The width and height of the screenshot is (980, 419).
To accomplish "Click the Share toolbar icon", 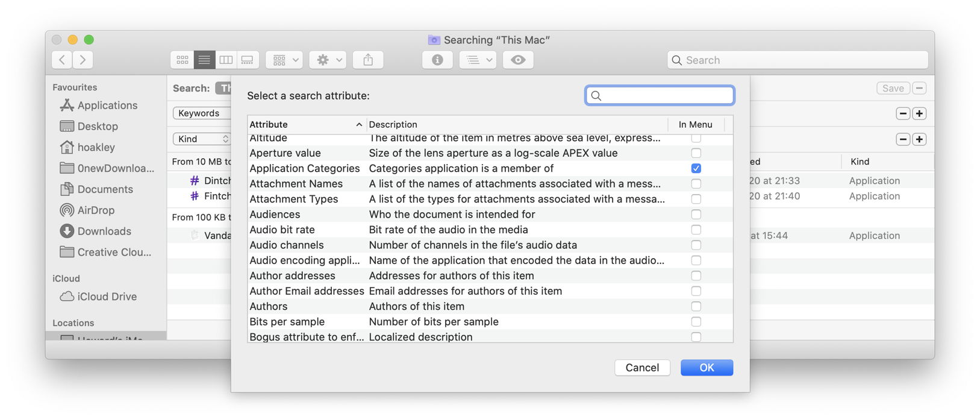I will pyautogui.click(x=368, y=60).
